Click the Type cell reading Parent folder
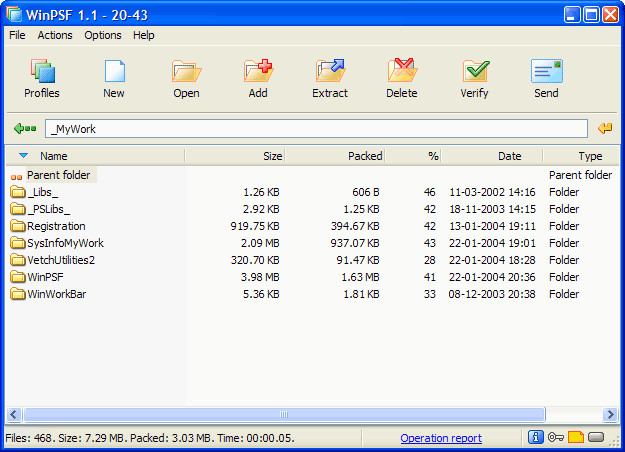Viewport: 625px width, 452px height. pos(580,175)
